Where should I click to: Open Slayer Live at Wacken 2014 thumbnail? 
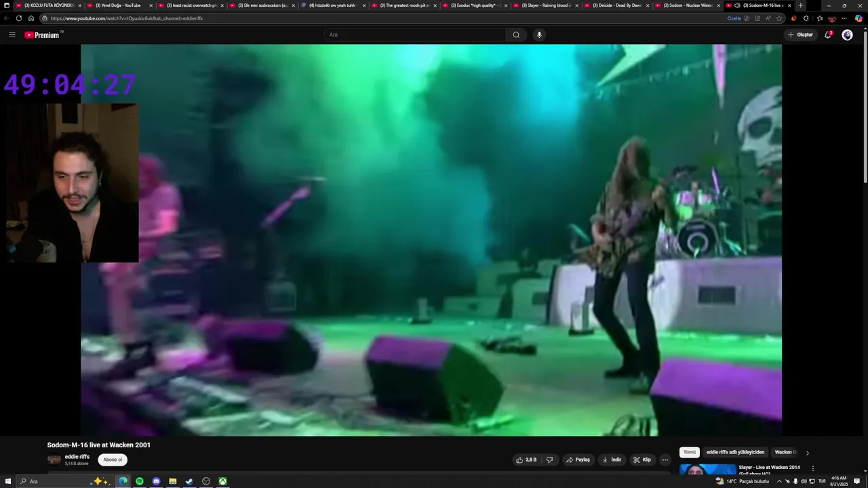(707, 470)
